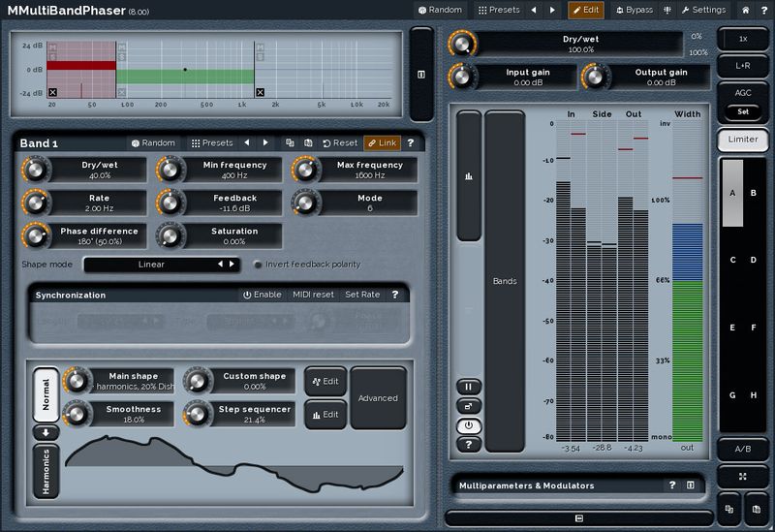775x532 pixels.
Task: Expand Multiparameters & Modulators panel
Action: (691, 485)
